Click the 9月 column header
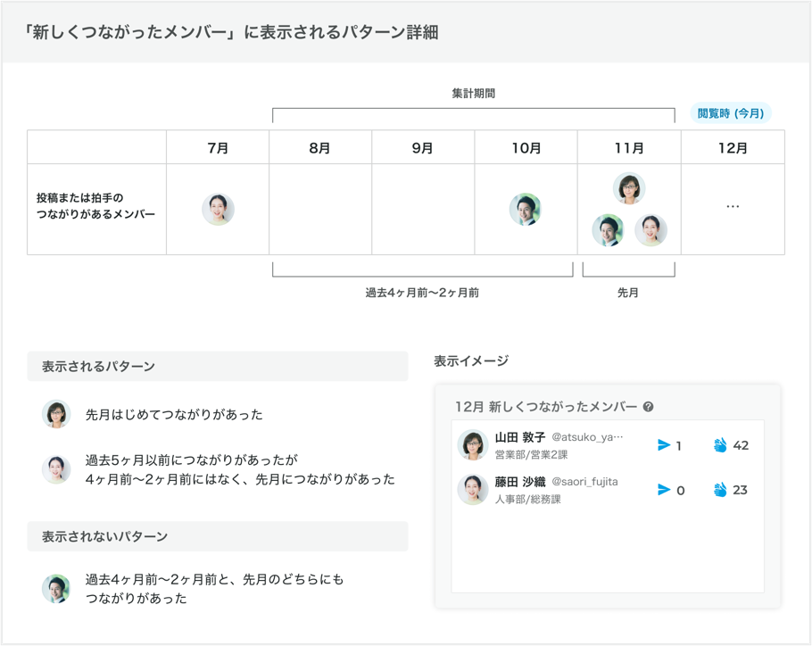 coord(423,147)
